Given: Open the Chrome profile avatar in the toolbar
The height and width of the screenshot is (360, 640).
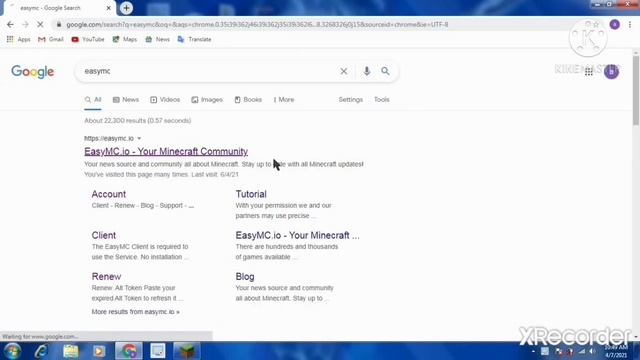Looking at the screenshot, I should (x=615, y=24).
